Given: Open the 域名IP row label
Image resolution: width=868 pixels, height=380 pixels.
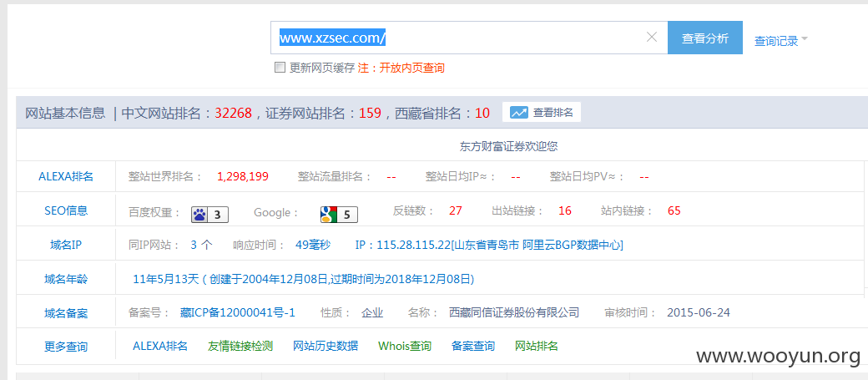Looking at the screenshot, I should click(x=66, y=245).
